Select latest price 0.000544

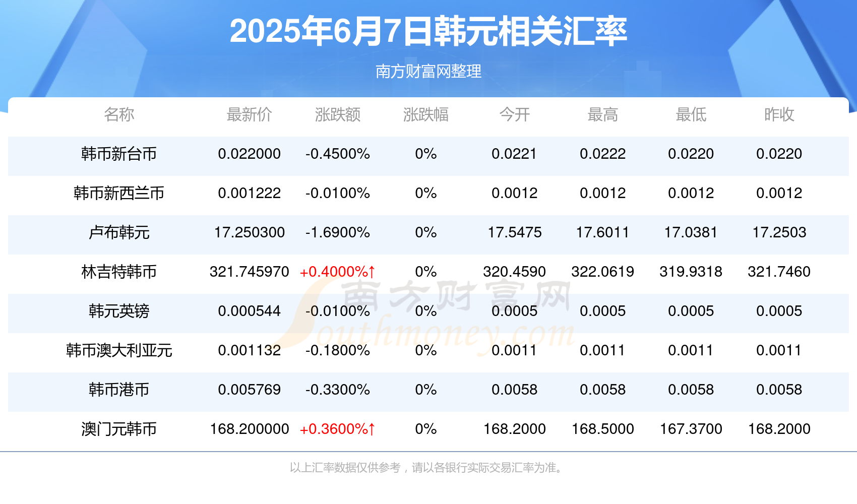[x=250, y=311]
